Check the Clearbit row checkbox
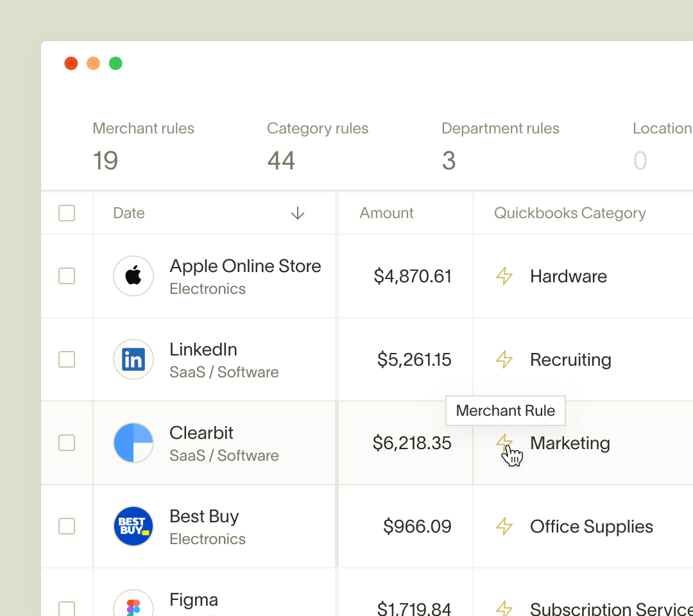Screen dimensions: 693x616 pyautogui.click(x=67, y=443)
